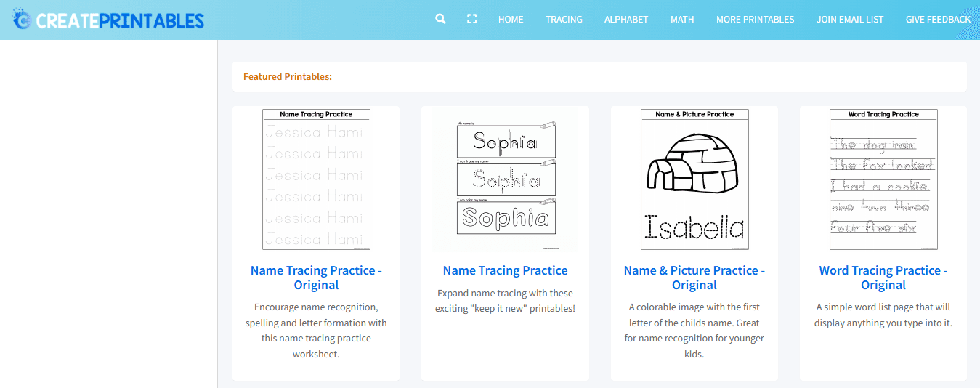
Task: Click the Word Tracing Practice thumbnail
Action: (x=883, y=179)
